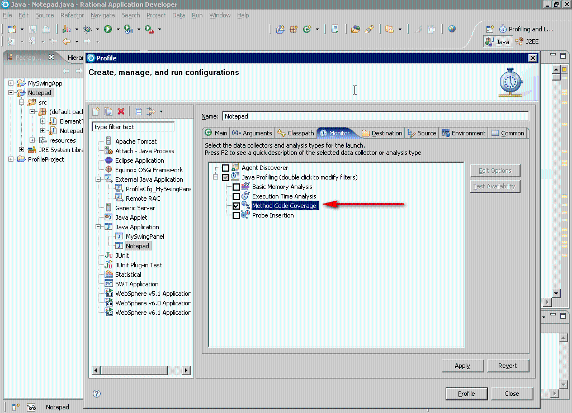Image resolution: width=572 pixels, height=413 pixels.
Task: Click the Apache Tomcat configuration icon
Action: pos(108,141)
